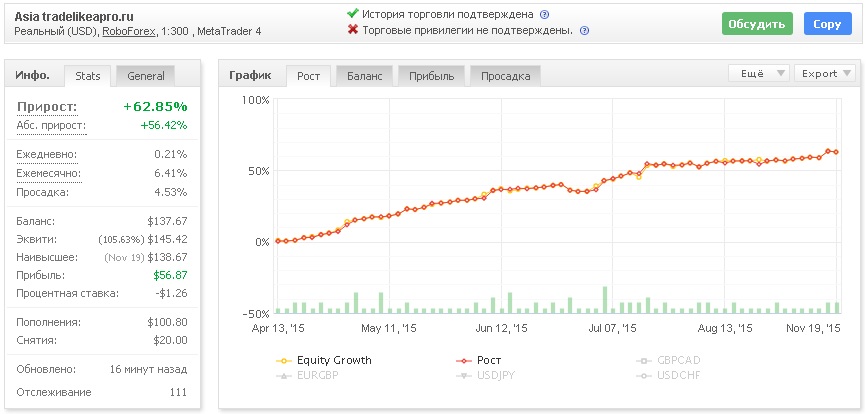Image resolution: width=868 pixels, height=414 pixels.
Task: Switch to the General tab
Action: [146, 76]
